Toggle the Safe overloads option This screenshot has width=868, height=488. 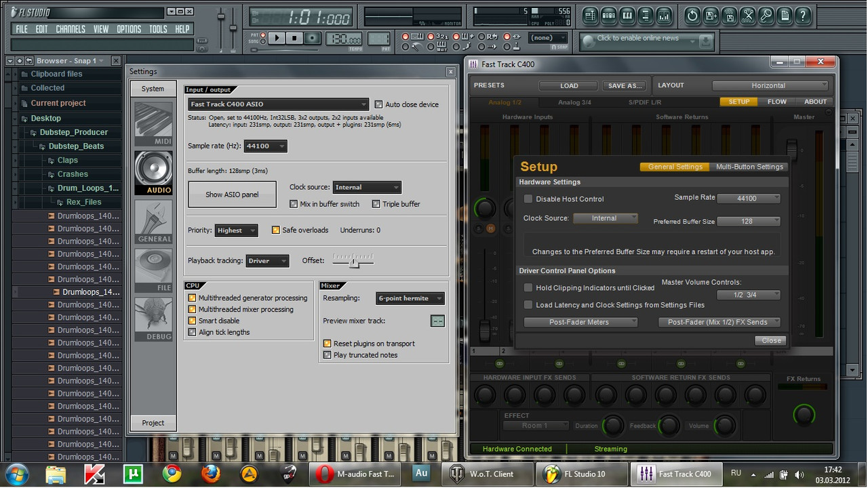(x=275, y=230)
